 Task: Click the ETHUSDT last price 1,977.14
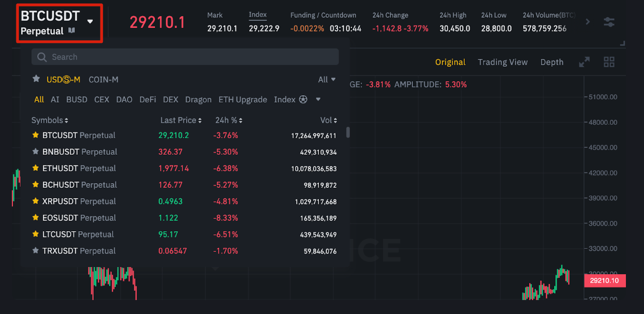(x=174, y=168)
